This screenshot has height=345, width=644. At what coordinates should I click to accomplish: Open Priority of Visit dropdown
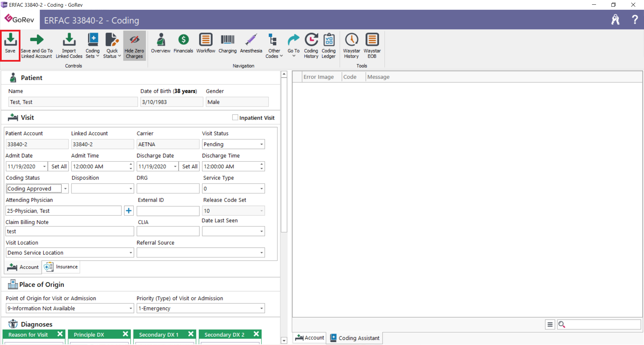[x=262, y=308]
